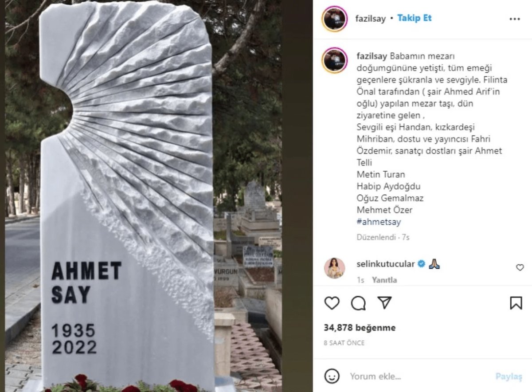Open the 8 SAAT ÖNCE timestamp
The width and height of the screenshot is (532, 392).
point(344,343)
